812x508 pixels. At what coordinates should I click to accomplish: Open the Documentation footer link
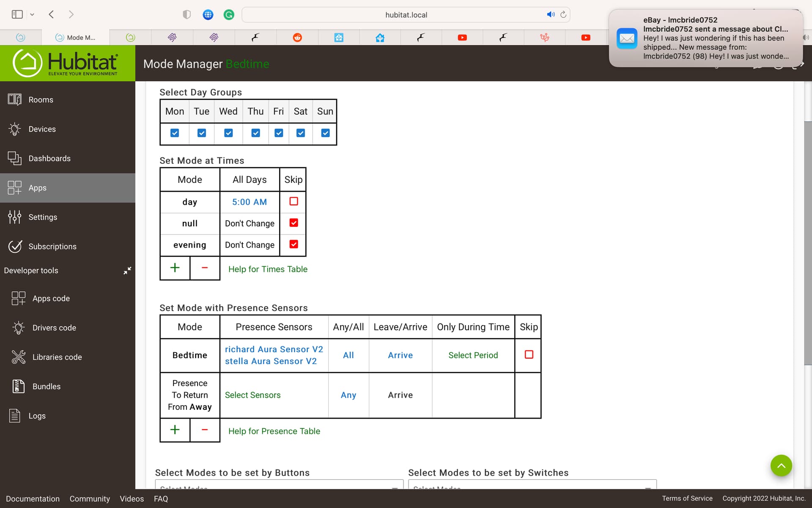(x=33, y=499)
